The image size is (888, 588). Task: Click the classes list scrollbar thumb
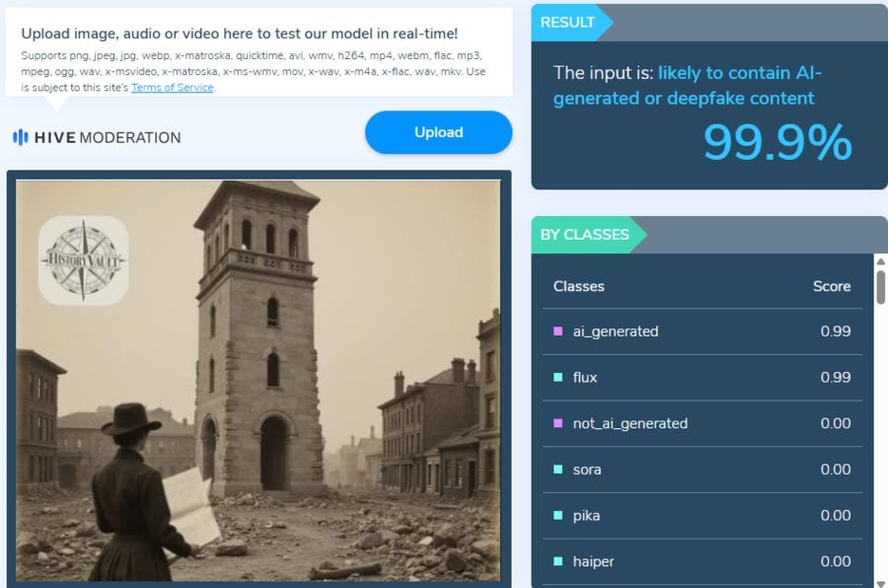click(880, 286)
